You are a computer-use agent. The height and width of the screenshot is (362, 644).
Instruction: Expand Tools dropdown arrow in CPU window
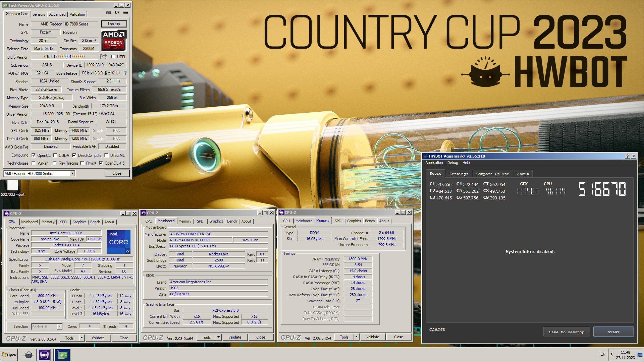click(x=82, y=338)
